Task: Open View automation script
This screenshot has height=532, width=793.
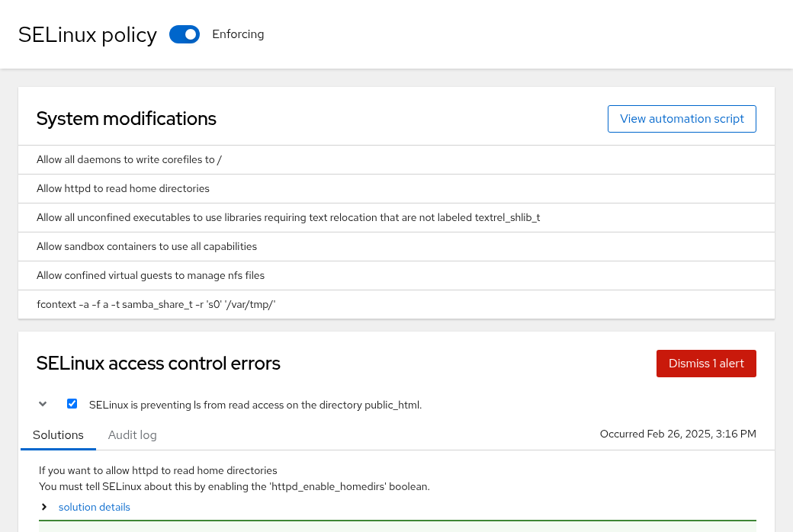Action: pyautogui.click(x=682, y=119)
